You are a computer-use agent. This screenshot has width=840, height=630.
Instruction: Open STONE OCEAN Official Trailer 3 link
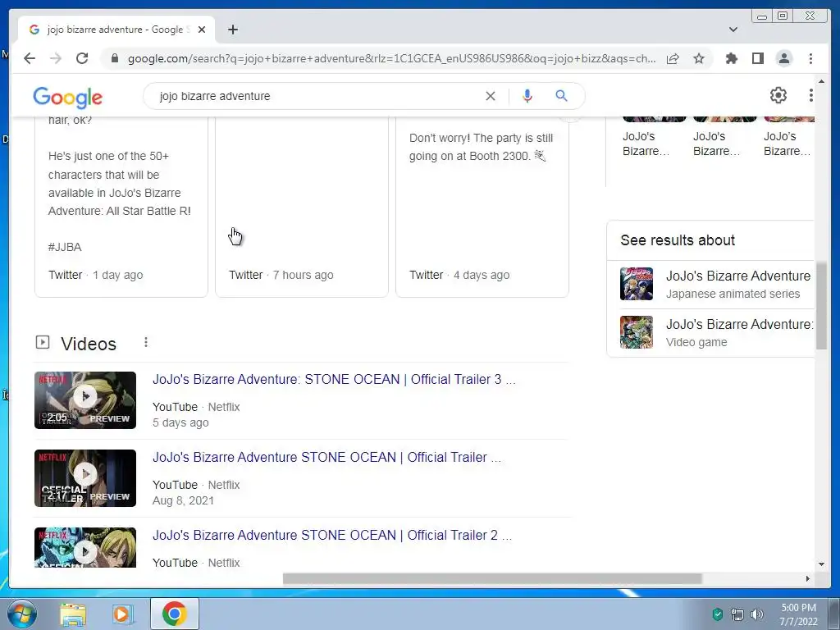pos(334,379)
